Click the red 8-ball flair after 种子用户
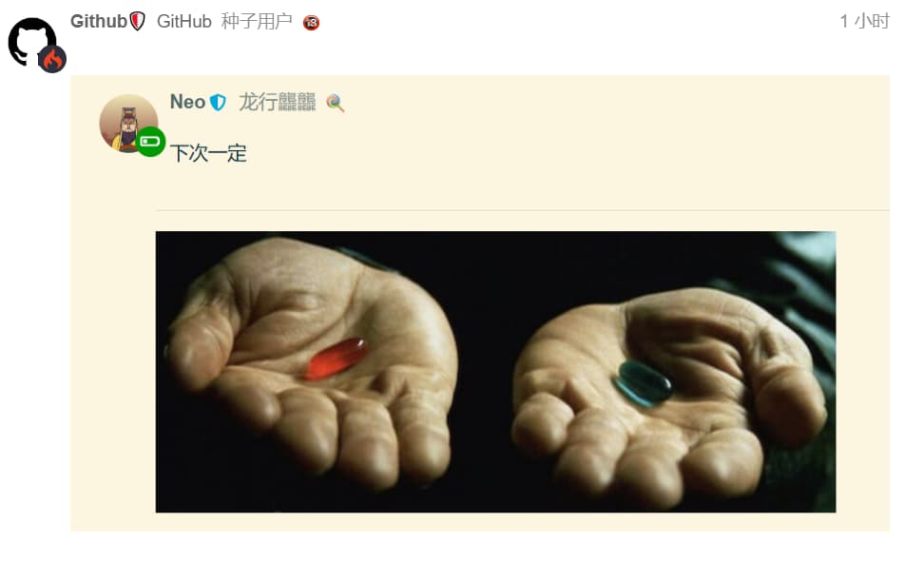 point(311,23)
